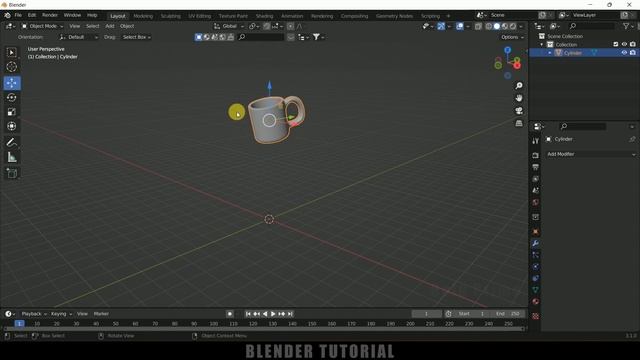
Task: Open View Layer properties tab
Action: tap(536, 179)
